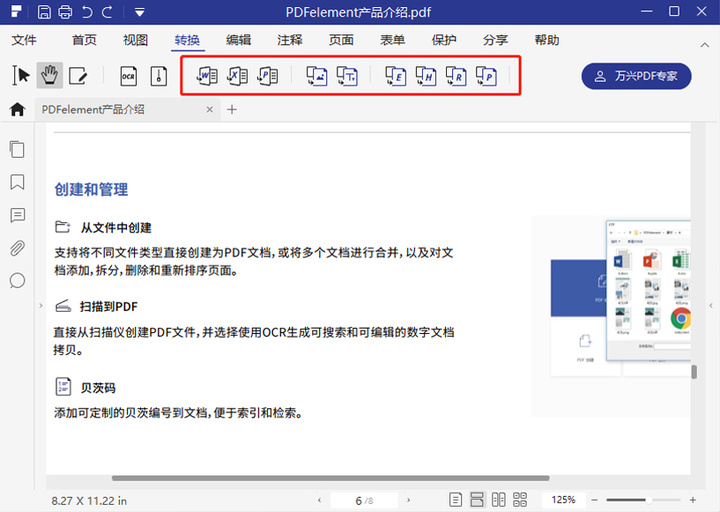Click the last convert icon marked P
Viewport: 720px width, 512px height.
tap(487, 76)
